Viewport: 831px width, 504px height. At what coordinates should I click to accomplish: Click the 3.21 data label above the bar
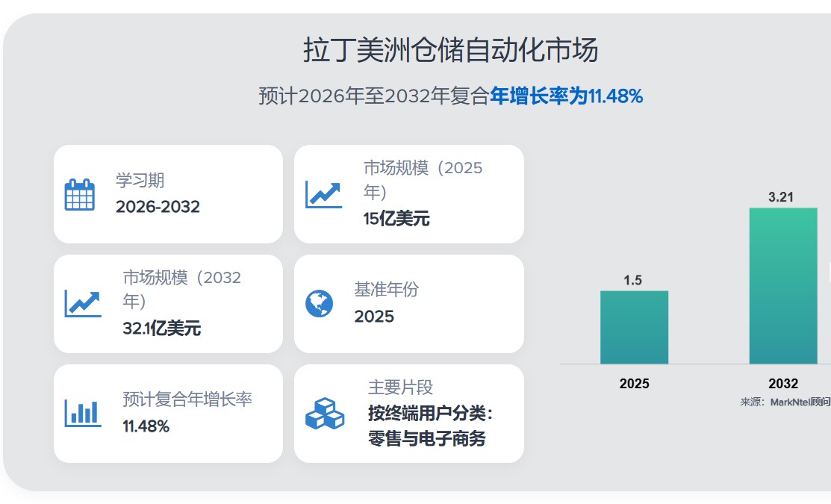click(x=781, y=197)
